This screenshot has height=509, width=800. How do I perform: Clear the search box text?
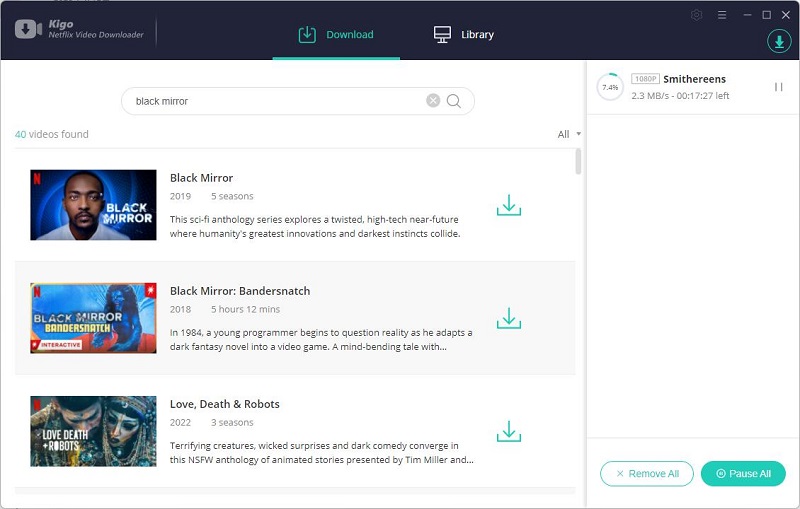[x=433, y=101]
